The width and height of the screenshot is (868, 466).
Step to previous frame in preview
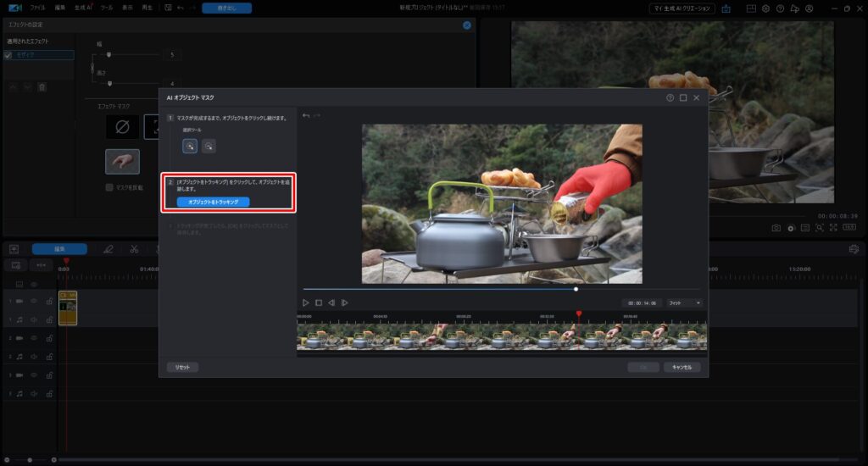[x=331, y=302]
